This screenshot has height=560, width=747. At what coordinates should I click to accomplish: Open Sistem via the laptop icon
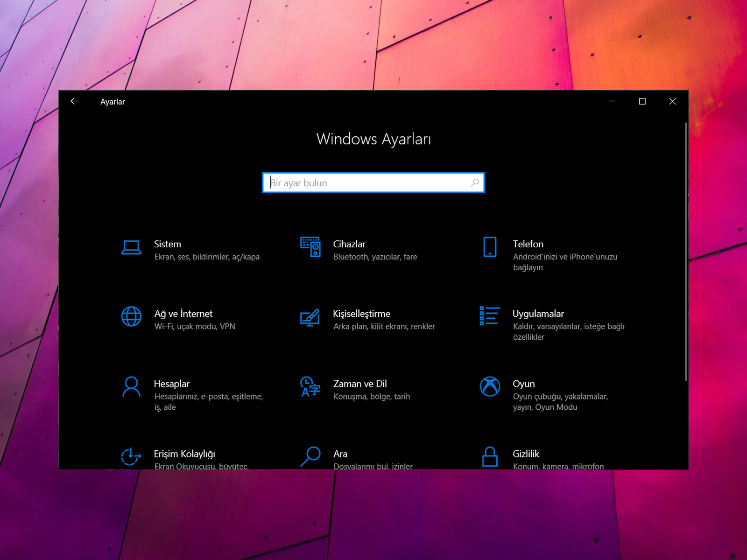click(x=131, y=247)
